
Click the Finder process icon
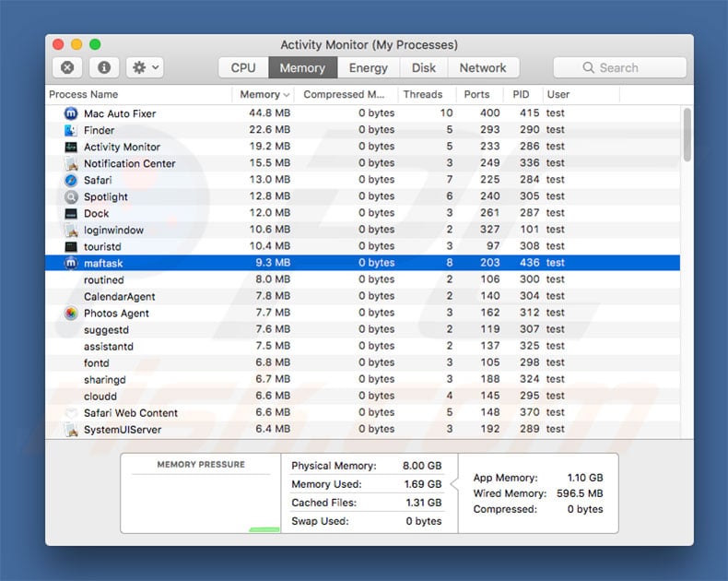[71, 130]
